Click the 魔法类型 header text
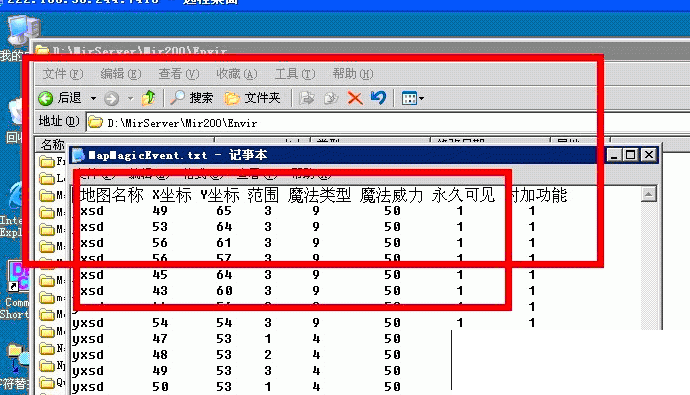Viewport: 690px width, 395px height. point(319,195)
